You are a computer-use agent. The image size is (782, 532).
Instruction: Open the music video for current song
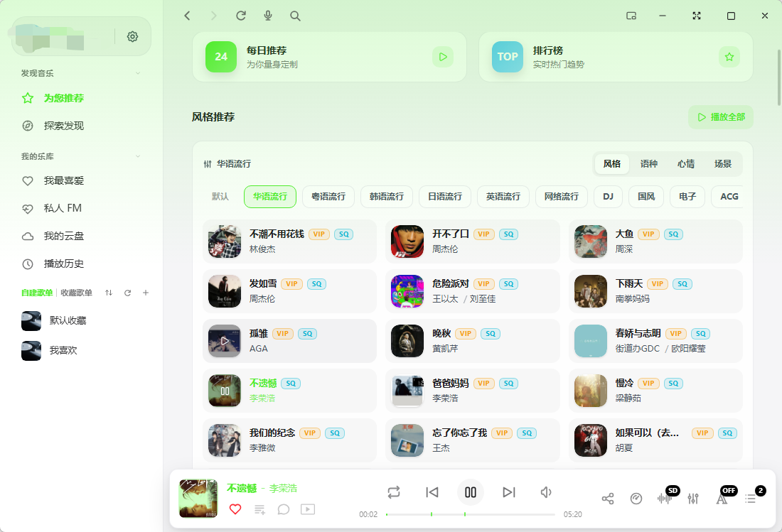308,509
